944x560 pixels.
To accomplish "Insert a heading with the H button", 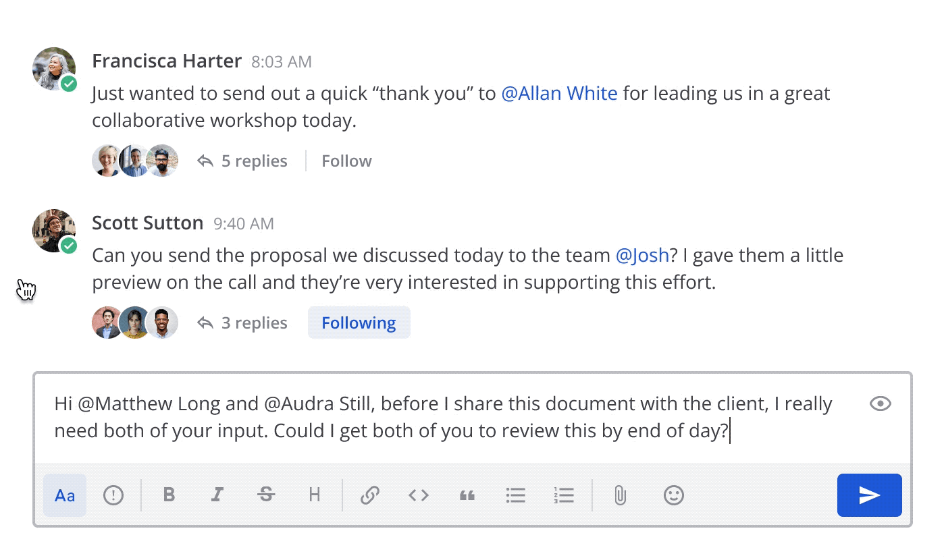I will (x=315, y=495).
